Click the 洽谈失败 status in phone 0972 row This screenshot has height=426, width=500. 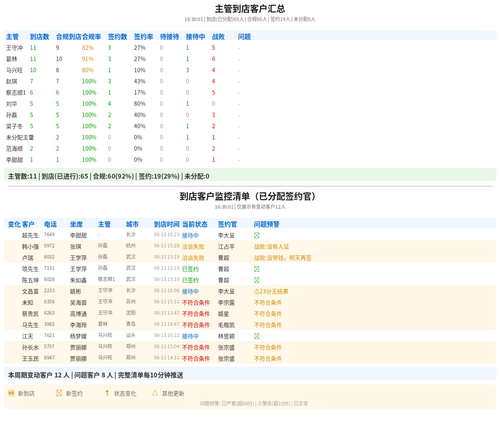tap(193, 247)
